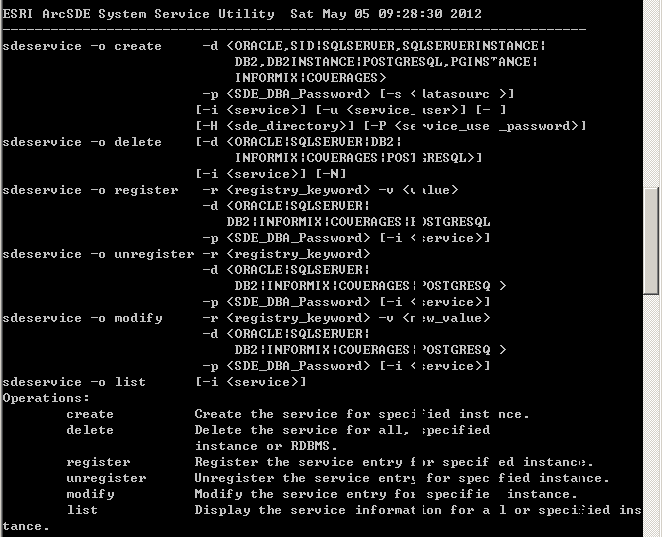Select 'Delete the service for all, specified'
The image size is (662, 537).
coord(342,430)
